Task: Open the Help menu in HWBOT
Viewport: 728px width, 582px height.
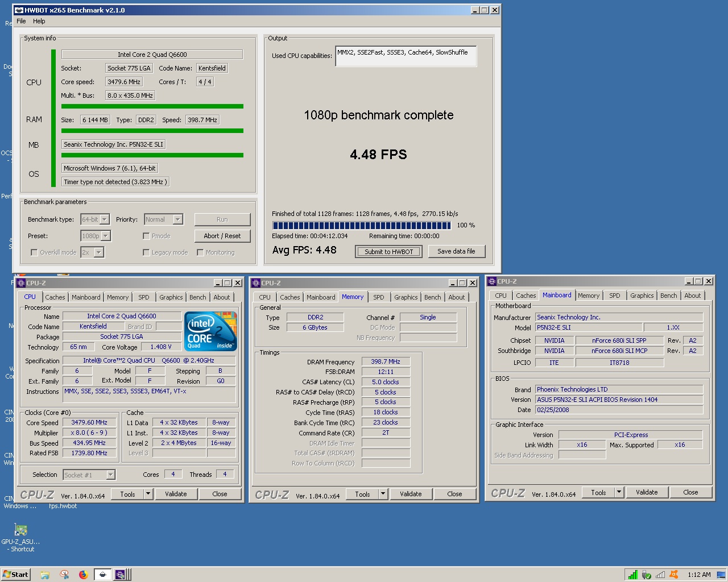Action: point(39,21)
